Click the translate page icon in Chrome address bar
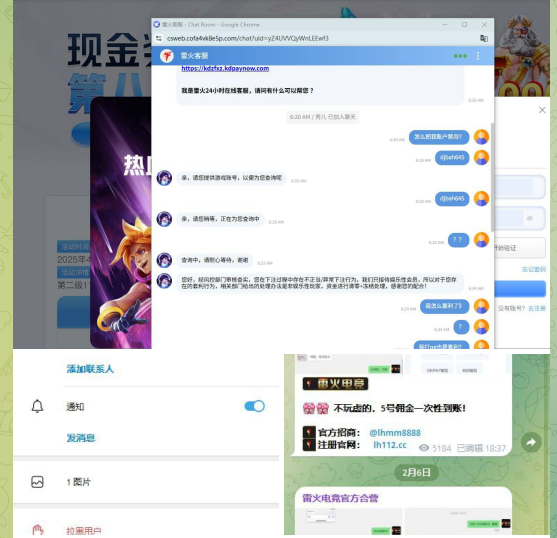Image resolution: width=557 pixels, height=538 pixels. (x=483, y=38)
